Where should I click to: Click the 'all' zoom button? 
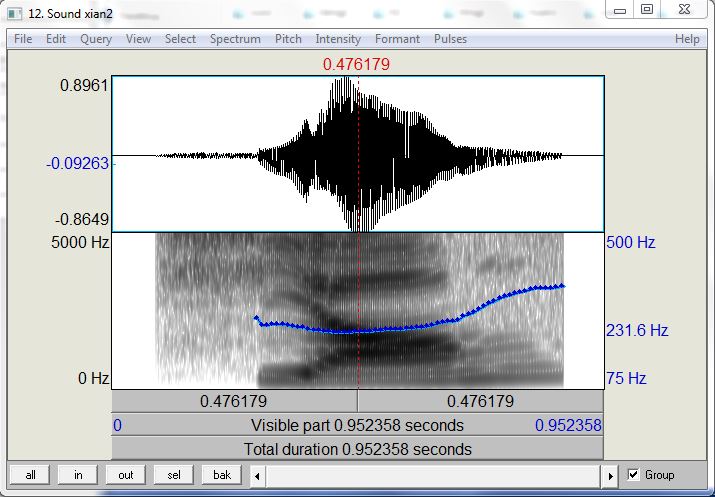point(30,475)
